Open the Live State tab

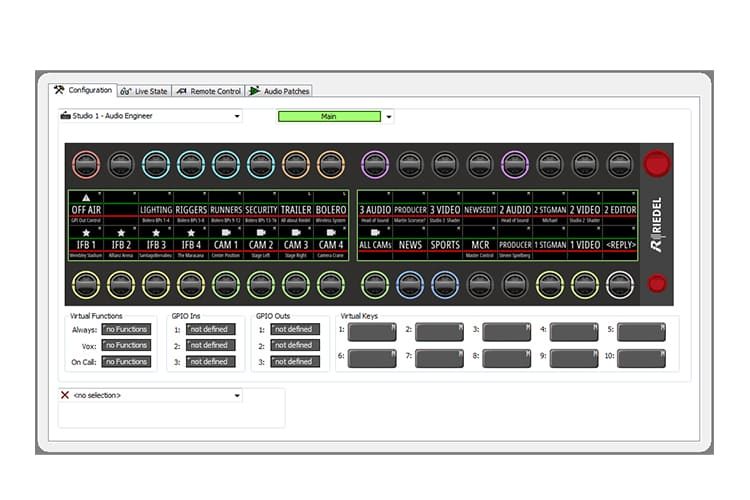point(144,91)
